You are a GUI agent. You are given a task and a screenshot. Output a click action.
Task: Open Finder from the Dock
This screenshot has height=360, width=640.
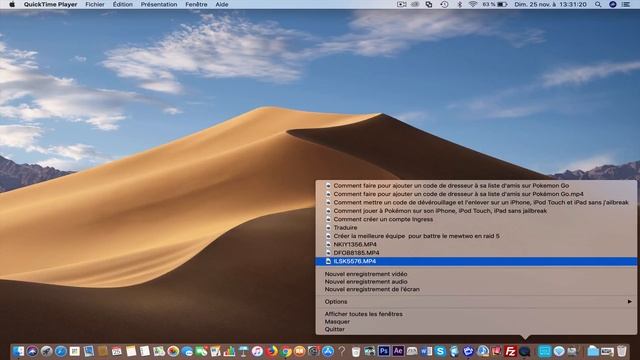click(x=18, y=351)
